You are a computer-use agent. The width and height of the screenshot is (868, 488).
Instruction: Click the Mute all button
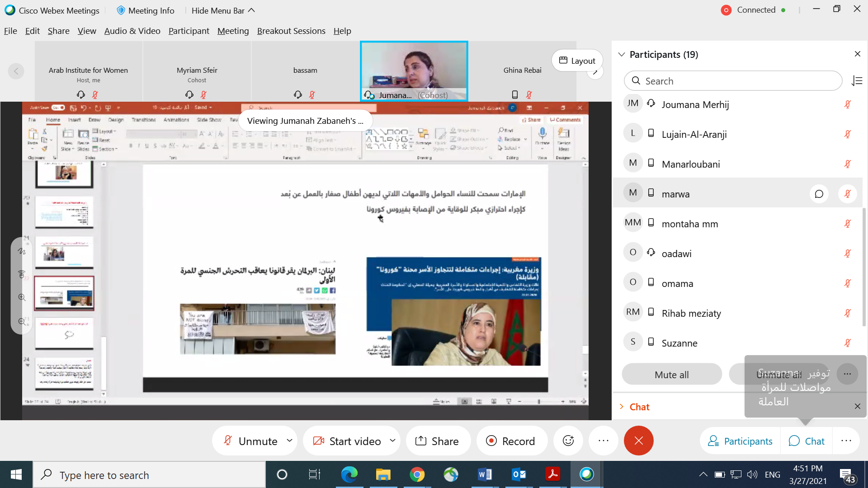[x=671, y=375]
